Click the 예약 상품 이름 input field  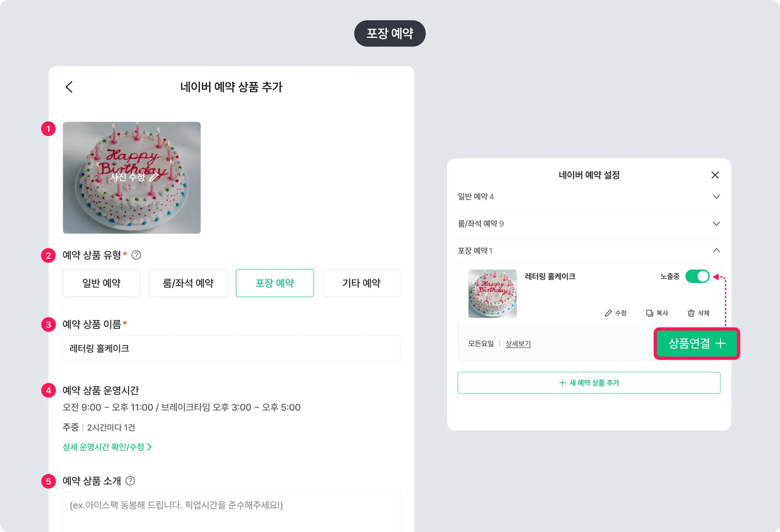point(231,348)
